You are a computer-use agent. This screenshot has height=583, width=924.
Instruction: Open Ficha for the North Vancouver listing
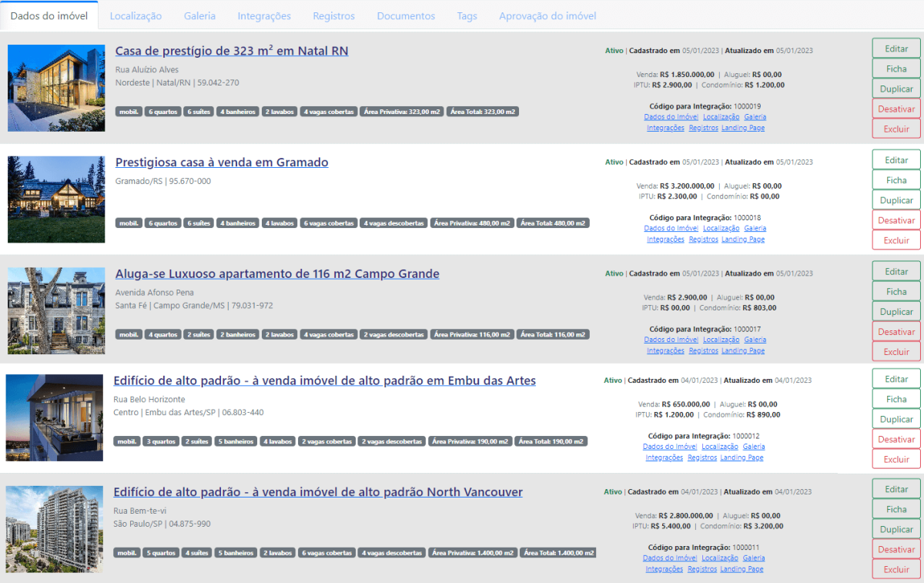pyautogui.click(x=896, y=509)
